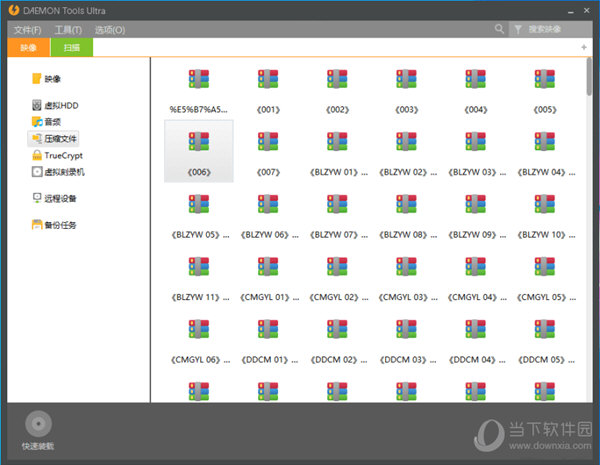
Task: Select the 《DDCM 05》 archive icon
Action: pos(545,329)
